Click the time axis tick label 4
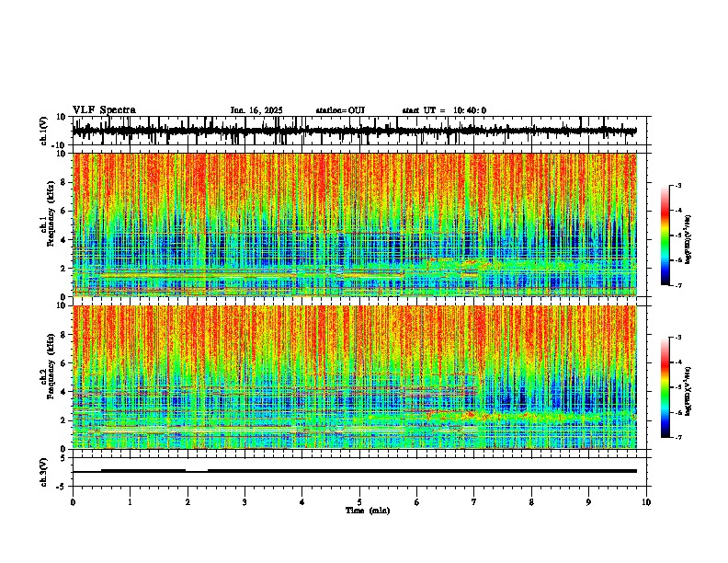This screenshot has height=563, width=728. click(x=302, y=502)
